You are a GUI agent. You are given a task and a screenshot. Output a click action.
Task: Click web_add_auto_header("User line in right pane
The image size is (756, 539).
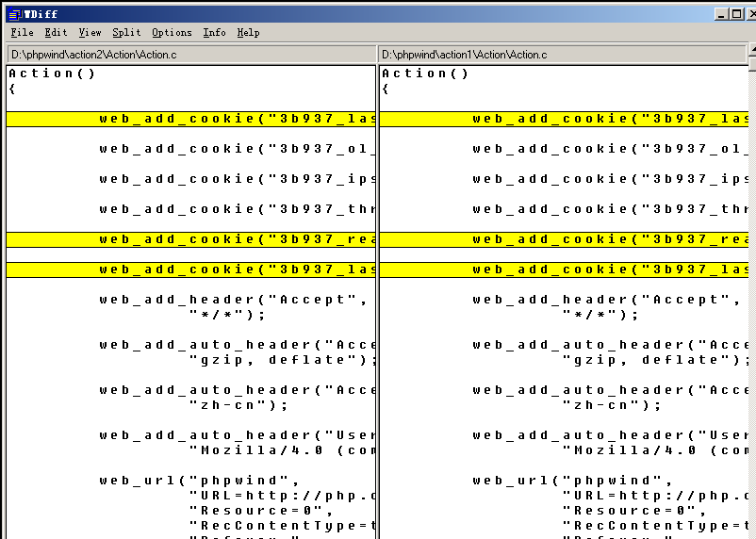point(611,435)
